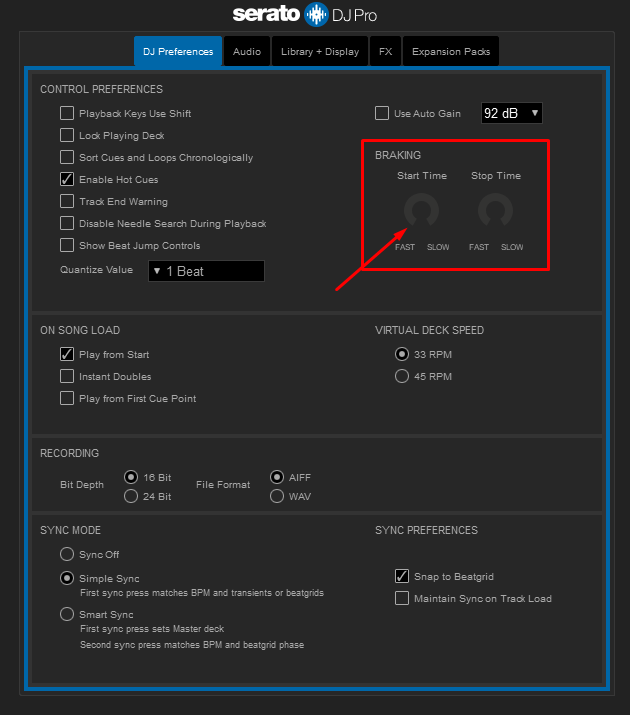Click the Quantize Value label
This screenshot has height=715, width=630.
point(97,269)
